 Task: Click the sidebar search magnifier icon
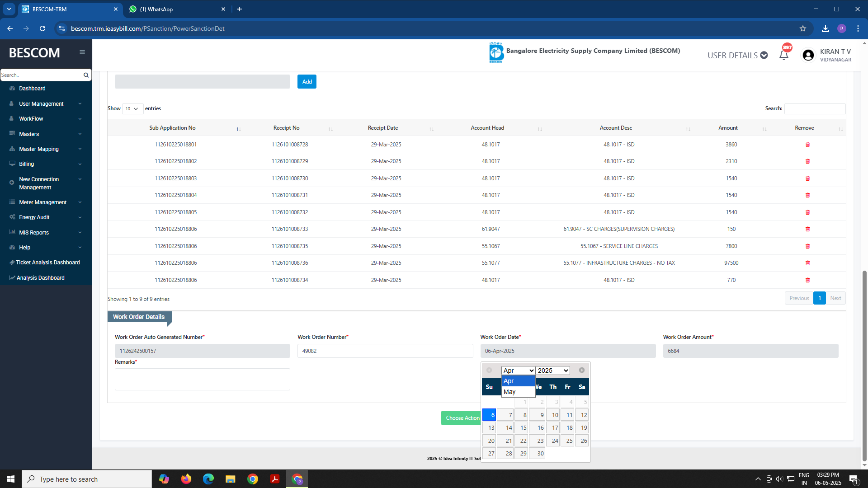coord(86,75)
